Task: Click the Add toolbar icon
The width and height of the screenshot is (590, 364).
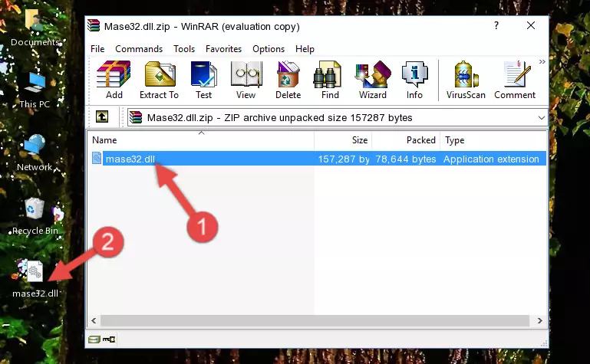Action: 114,80
